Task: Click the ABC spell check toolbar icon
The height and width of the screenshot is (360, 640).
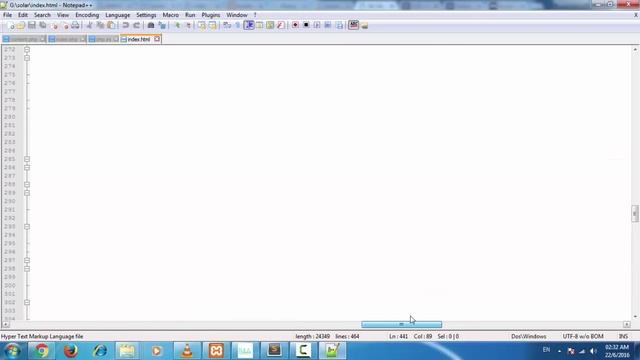Action: [353, 25]
